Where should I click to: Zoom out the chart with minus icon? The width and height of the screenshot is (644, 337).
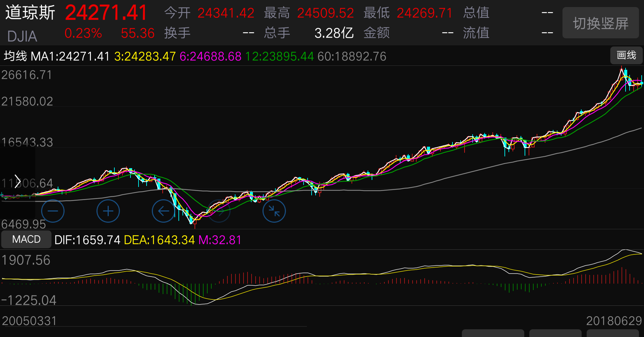point(53,211)
